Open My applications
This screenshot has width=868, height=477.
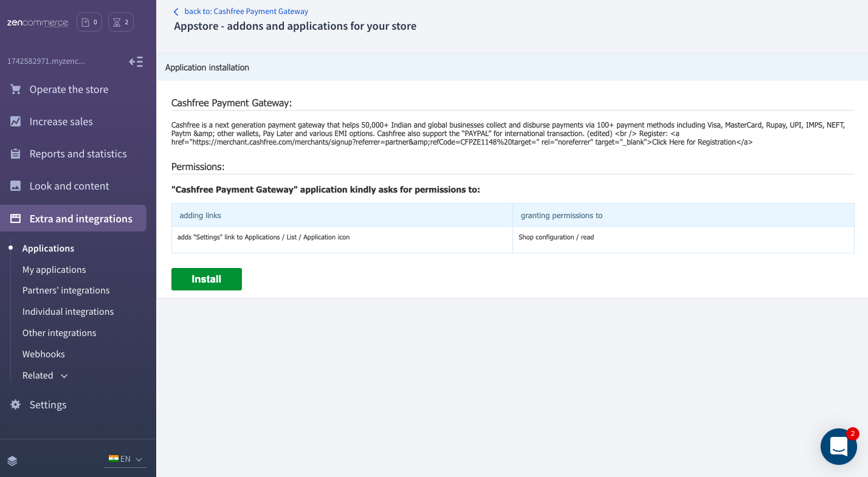point(54,270)
